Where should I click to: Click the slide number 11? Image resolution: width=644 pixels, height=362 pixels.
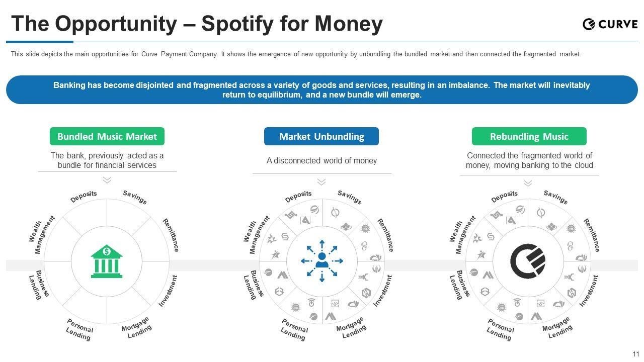(636, 354)
